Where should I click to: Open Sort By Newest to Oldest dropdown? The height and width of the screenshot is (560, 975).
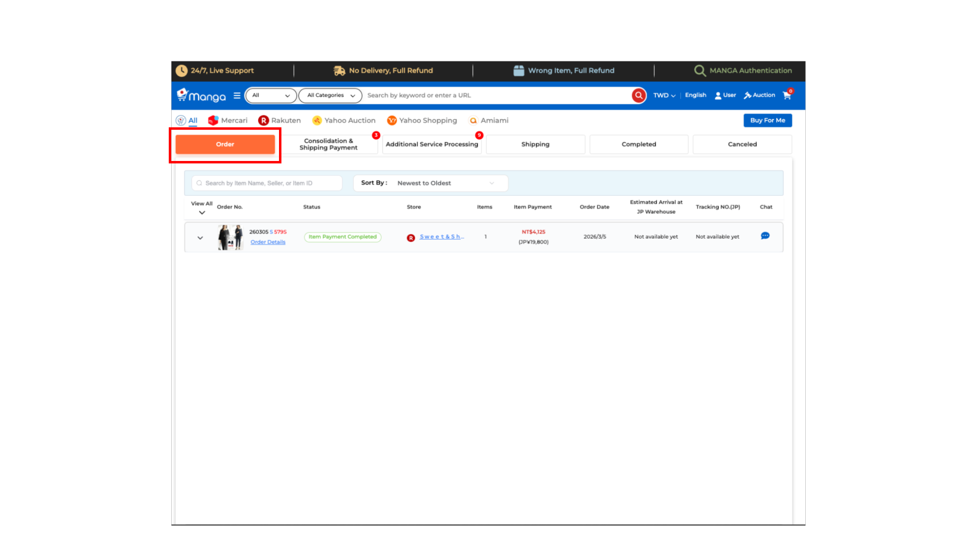(x=430, y=183)
